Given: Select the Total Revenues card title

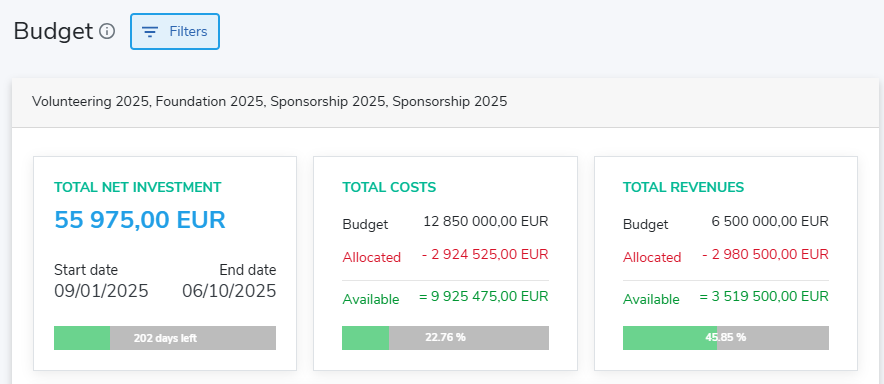Looking at the screenshot, I should point(683,187).
